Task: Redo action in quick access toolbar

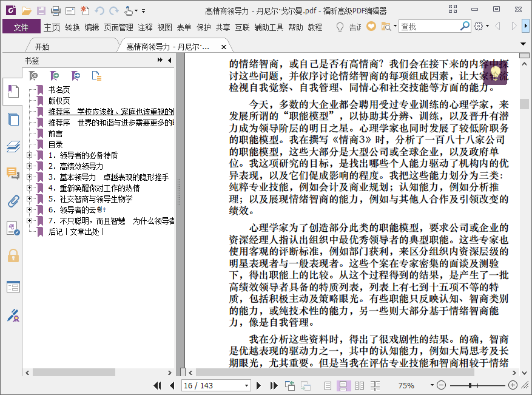Action: pyautogui.click(x=114, y=11)
